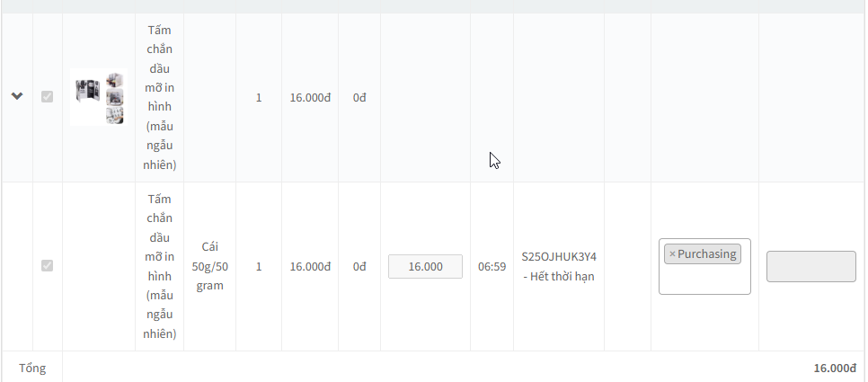Click the 06:59 time cell

[492, 267]
